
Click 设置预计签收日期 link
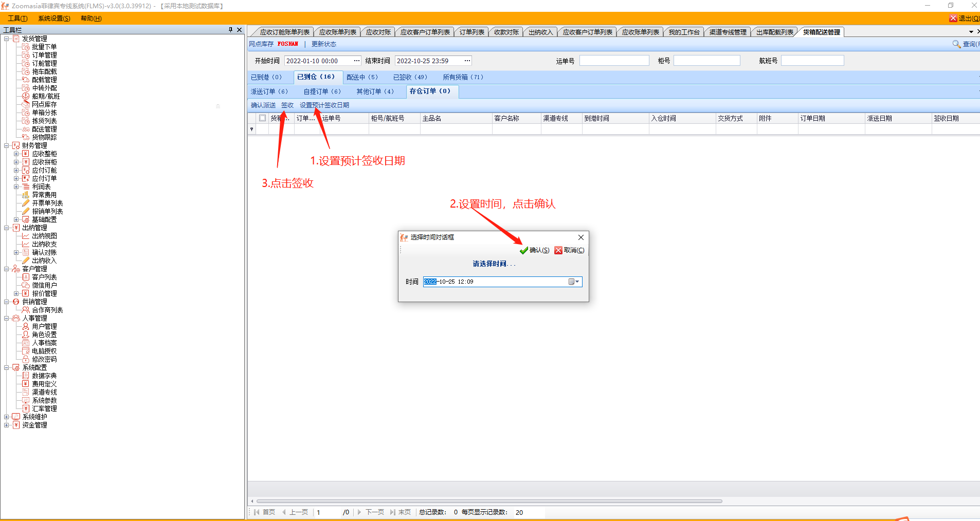(x=324, y=105)
